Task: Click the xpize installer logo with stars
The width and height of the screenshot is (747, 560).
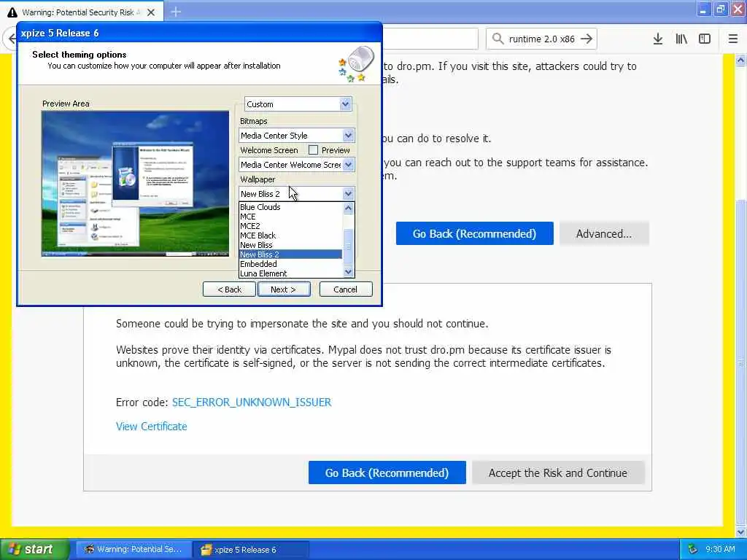Action: click(356, 64)
